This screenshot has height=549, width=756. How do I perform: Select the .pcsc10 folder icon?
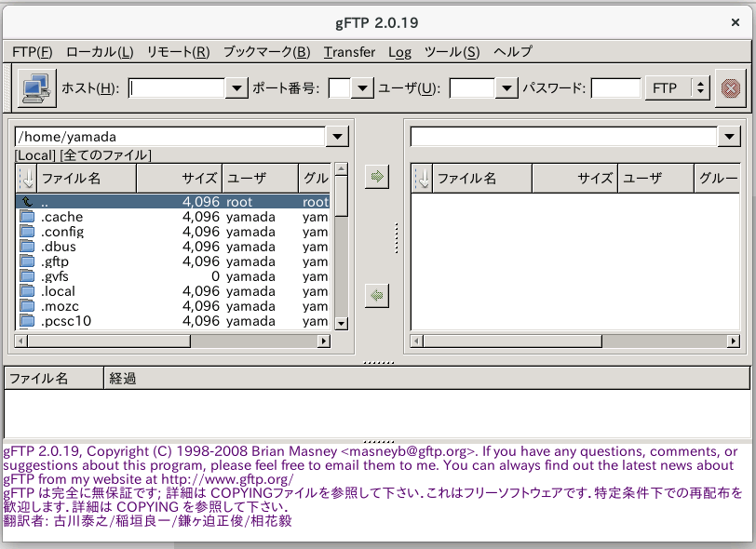[27, 322]
